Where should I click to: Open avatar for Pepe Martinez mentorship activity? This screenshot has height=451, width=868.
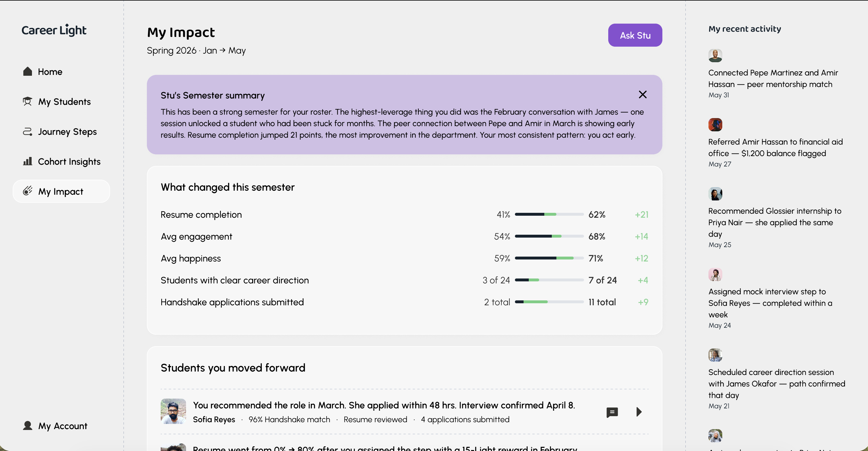pos(715,56)
